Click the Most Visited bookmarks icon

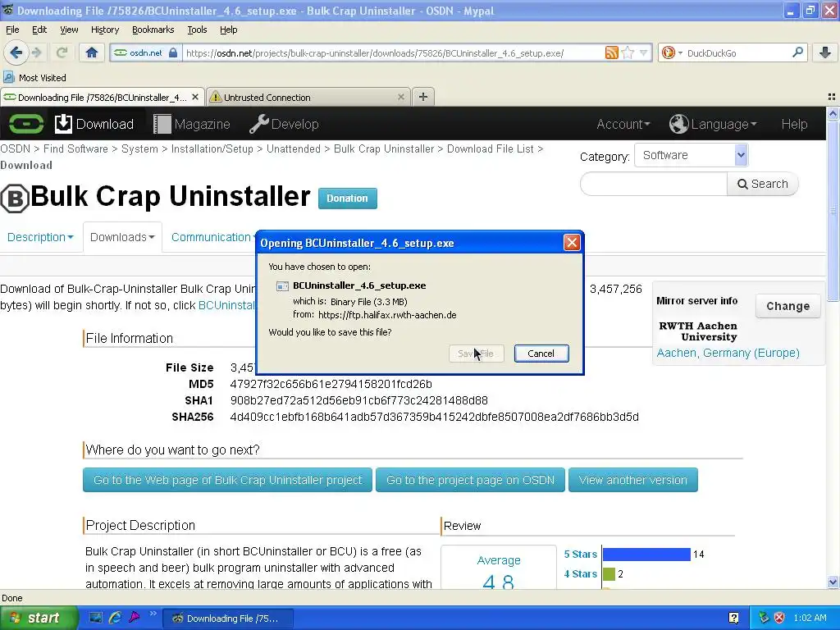coord(8,78)
